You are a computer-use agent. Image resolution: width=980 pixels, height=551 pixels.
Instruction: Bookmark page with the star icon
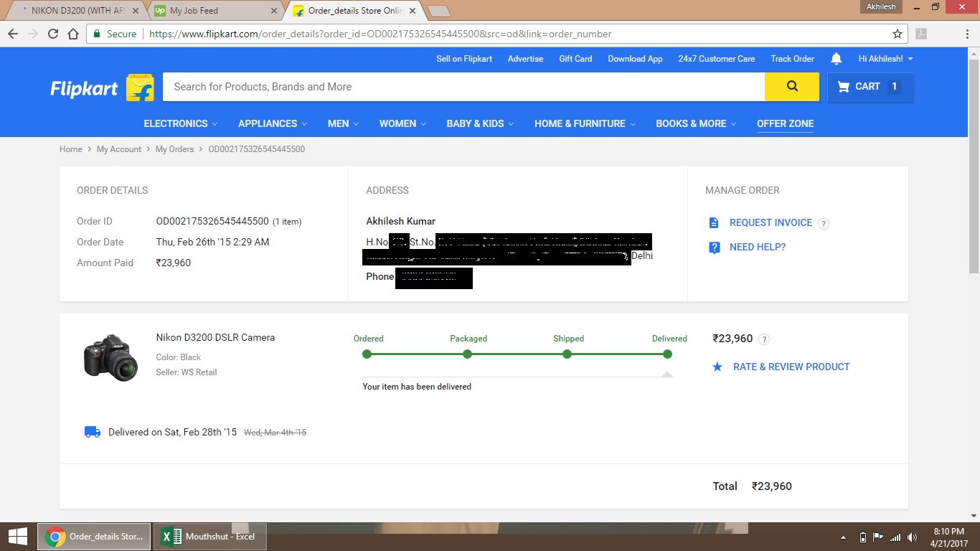pos(897,34)
